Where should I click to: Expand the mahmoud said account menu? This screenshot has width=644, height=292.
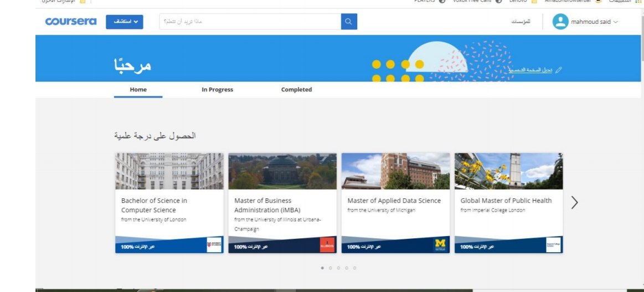(594, 22)
